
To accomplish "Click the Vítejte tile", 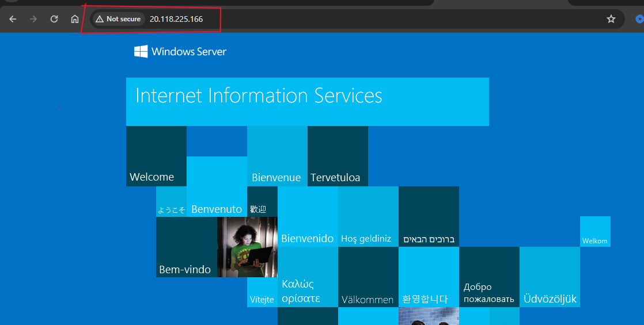I will pos(263,292).
